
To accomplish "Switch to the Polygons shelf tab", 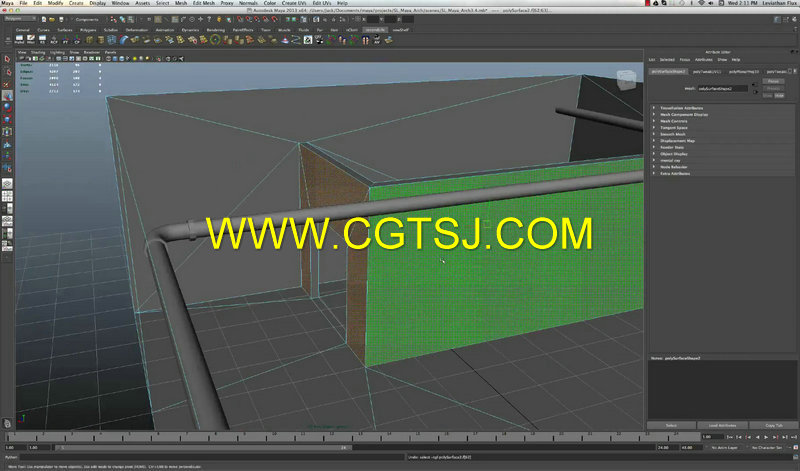I will 88,30.
